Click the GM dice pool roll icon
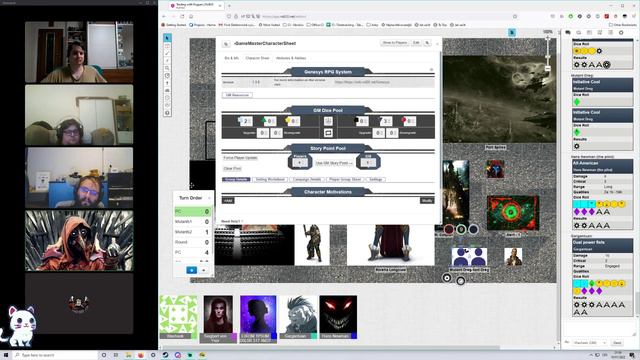This screenshot has height=360, width=640. [328, 121]
